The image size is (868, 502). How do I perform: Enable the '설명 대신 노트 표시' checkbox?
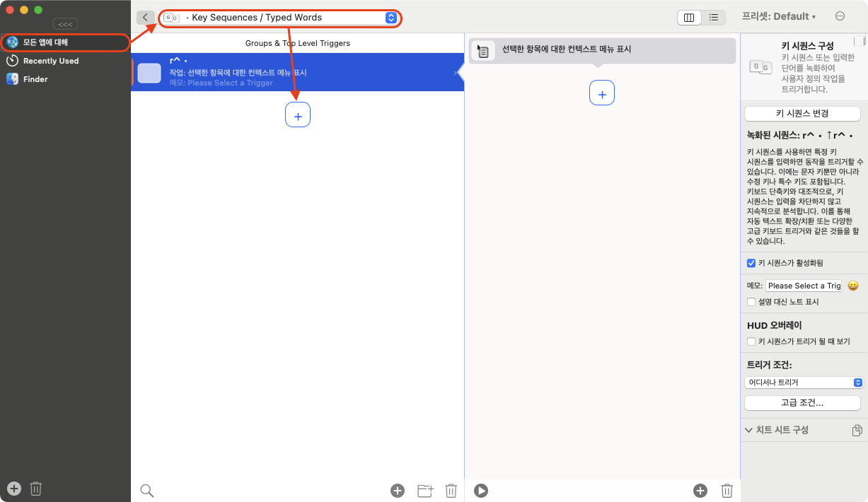[751, 302]
